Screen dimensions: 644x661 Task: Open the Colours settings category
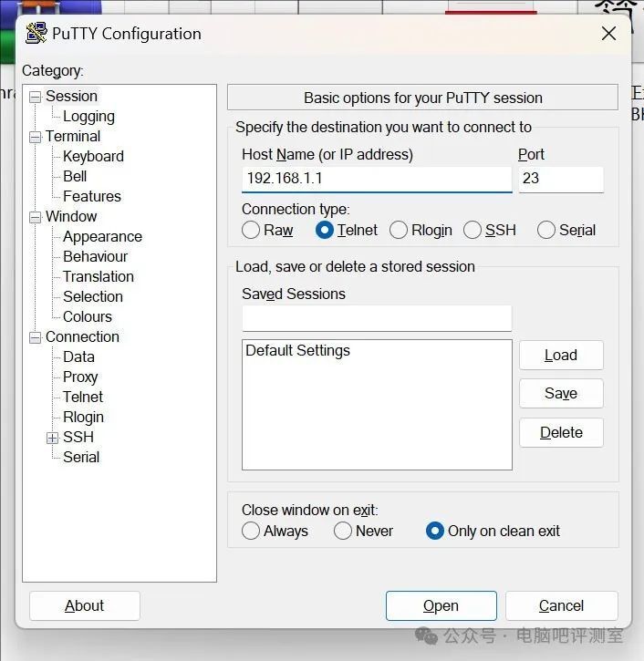(88, 316)
